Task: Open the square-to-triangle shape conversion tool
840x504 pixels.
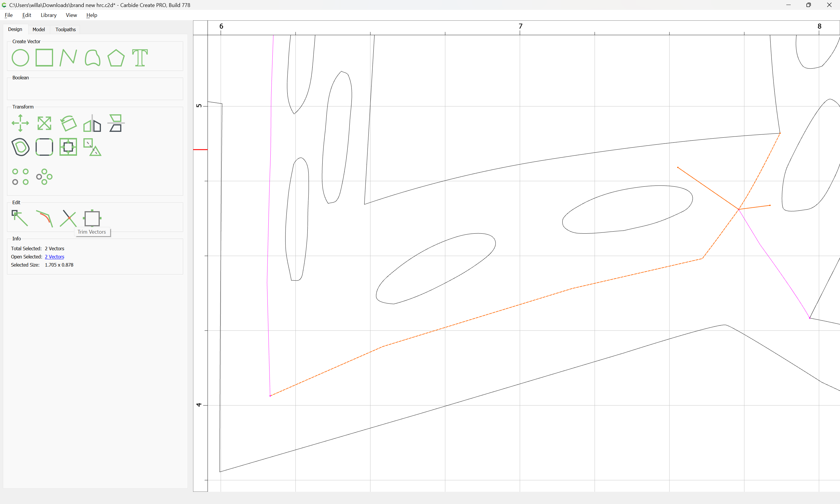Action: click(92, 147)
